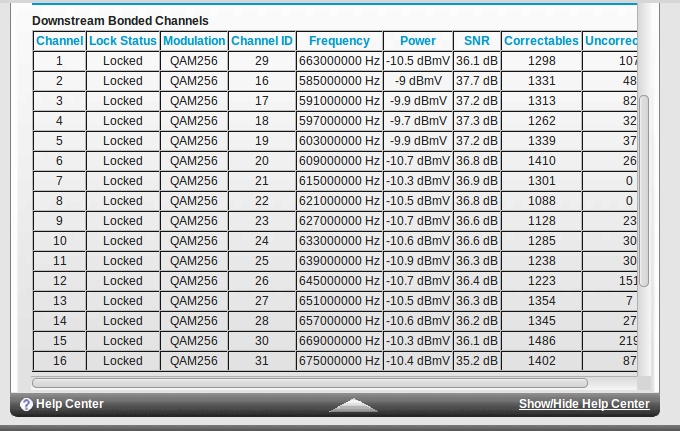Click the 675000000 Hz frequency in channel 16
Viewport: 680px width, 431px height.
pyautogui.click(x=339, y=361)
